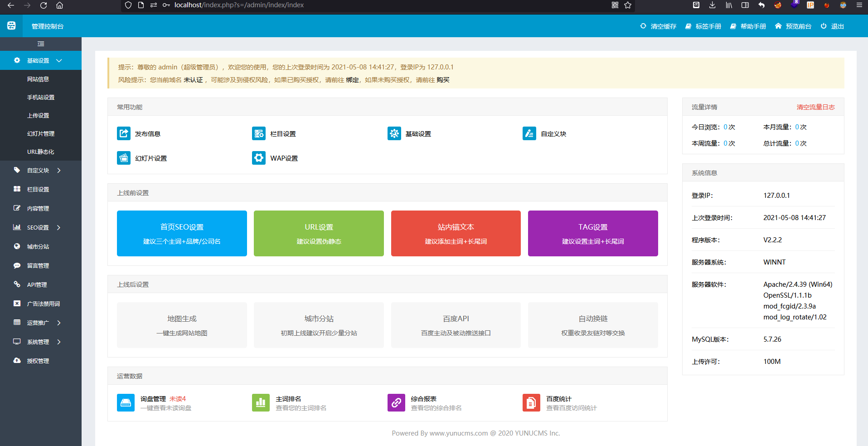Screen dimensions: 868x446
Task: Click 清空流量日志 to clear traffic log
Action: pos(816,107)
